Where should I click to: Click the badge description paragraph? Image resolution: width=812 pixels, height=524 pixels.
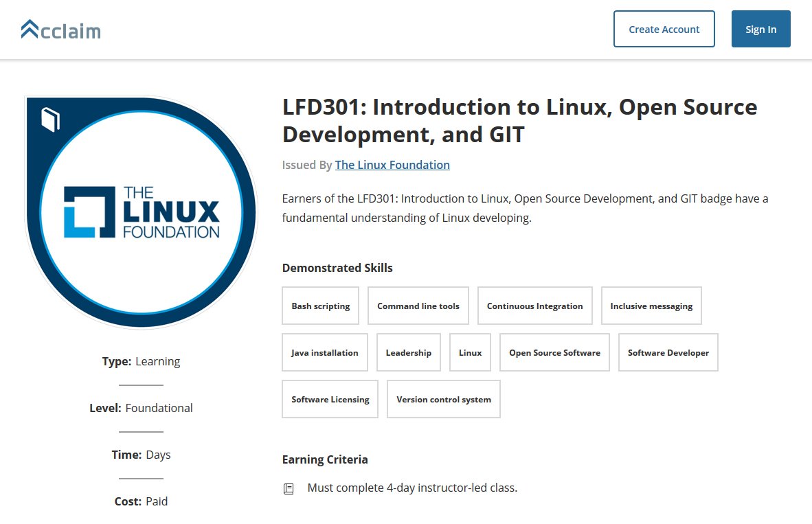(x=525, y=208)
